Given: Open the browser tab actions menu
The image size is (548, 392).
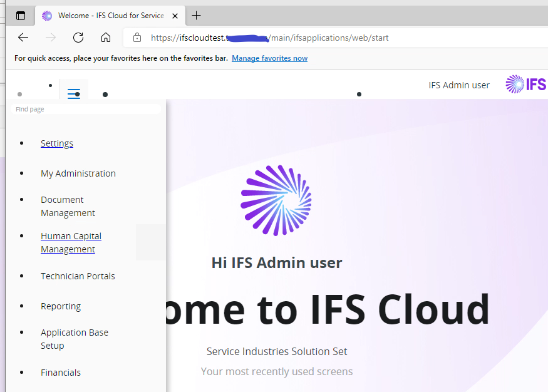Looking at the screenshot, I should click(x=21, y=16).
